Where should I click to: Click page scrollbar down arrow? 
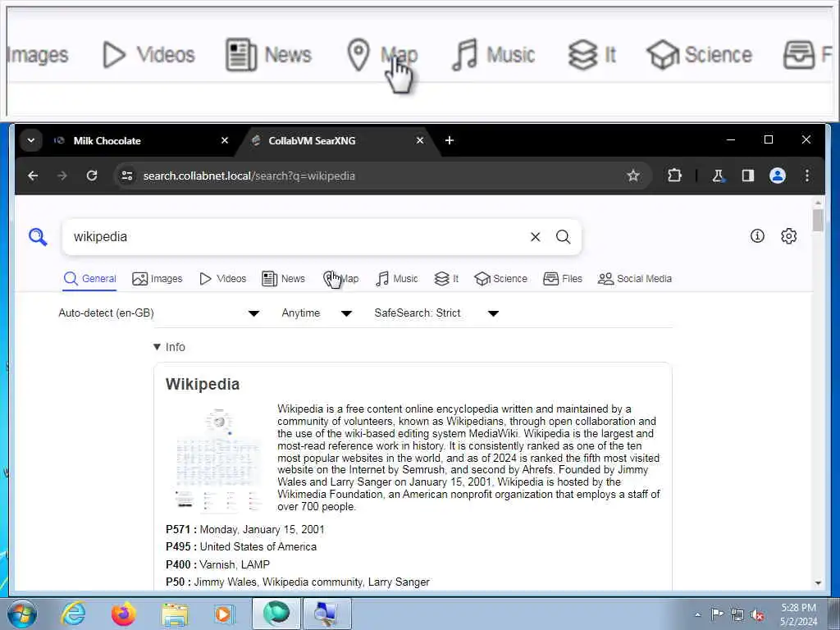point(818,583)
